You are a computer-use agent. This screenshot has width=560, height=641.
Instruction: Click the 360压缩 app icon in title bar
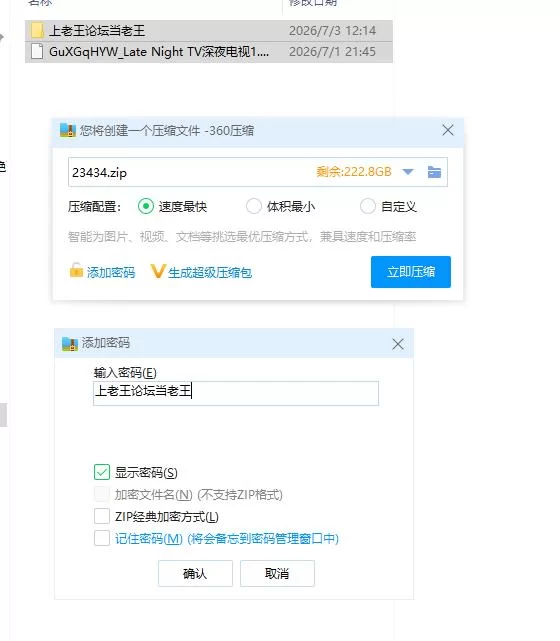68,130
